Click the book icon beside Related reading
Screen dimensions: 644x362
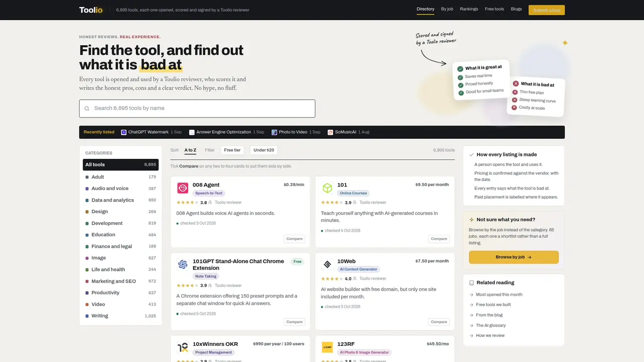(x=471, y=283)
